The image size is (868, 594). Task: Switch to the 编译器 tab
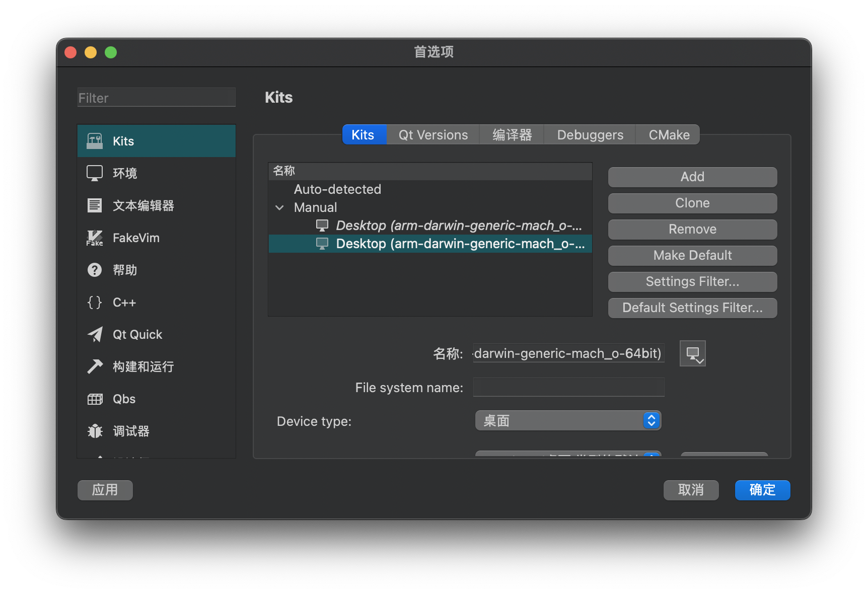pyautogui.click(x=512, y=135)
